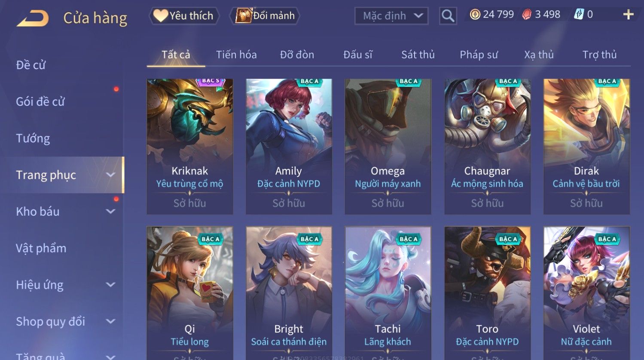Viewport: 644px width, 360px height.
Task: Select the Vật phẩm sidebar item
Action: 41,248
